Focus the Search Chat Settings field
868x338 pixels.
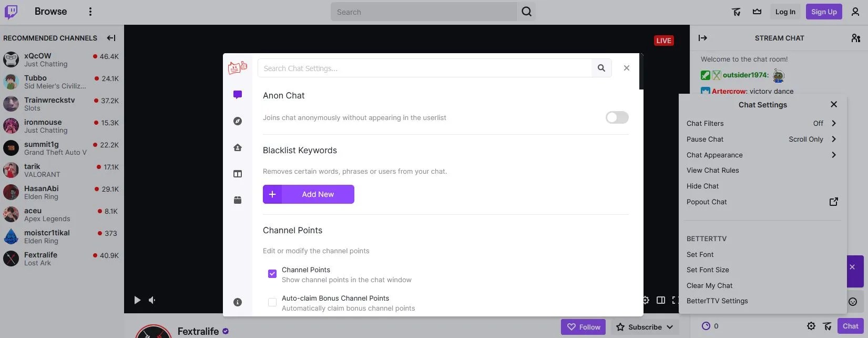424,68
